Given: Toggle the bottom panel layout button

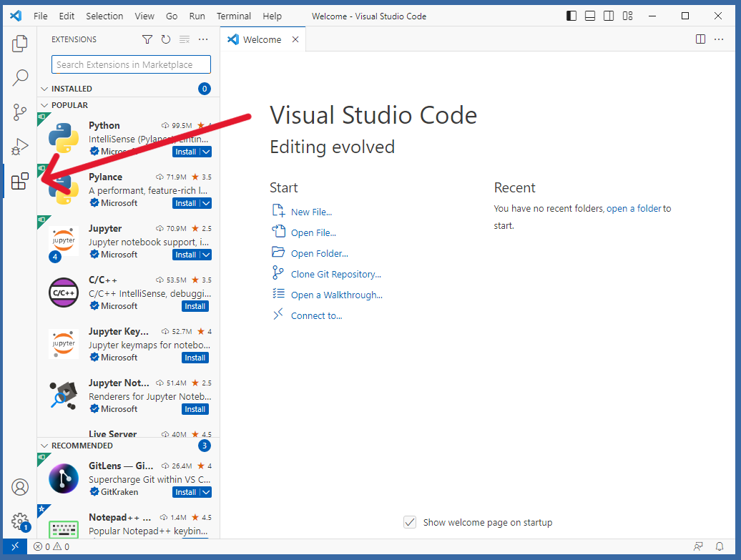Looking at the screenshot, I should pos(589,16).
